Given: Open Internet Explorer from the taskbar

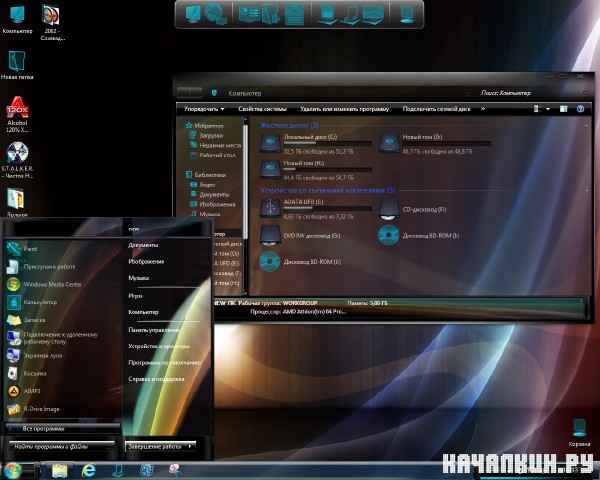Looking at the screenshot, I should [x=88, y=470].
